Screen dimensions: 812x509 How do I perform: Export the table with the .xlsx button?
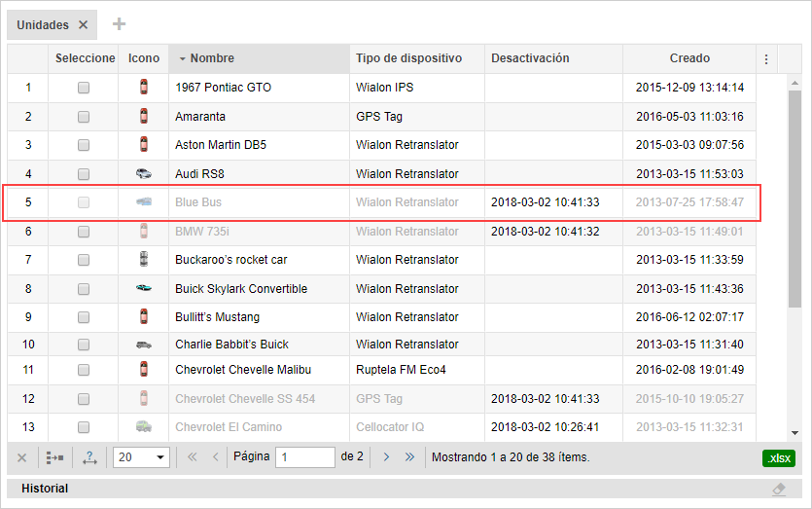click(x=778, y=457)
